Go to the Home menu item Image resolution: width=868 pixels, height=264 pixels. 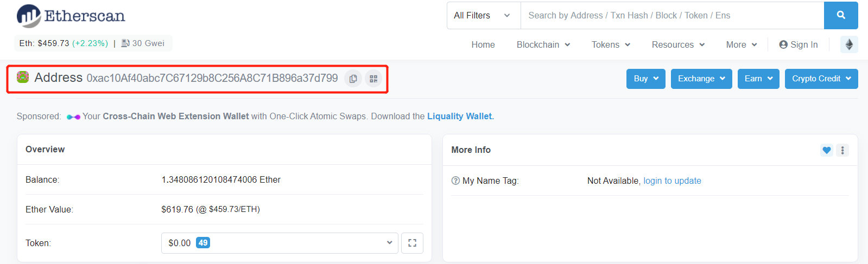coord(483,44)
